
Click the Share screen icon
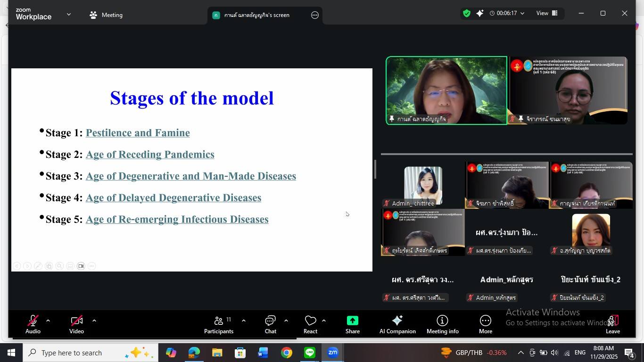tap(352, 324)
